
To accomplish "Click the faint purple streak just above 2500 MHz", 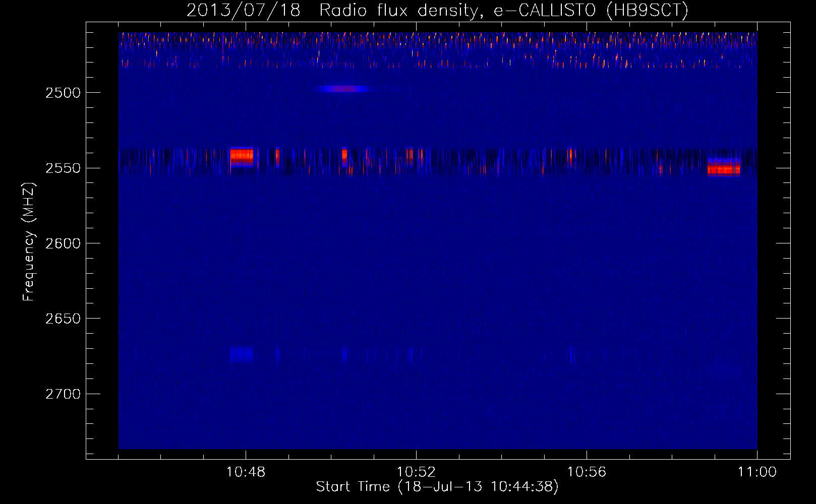I will 343,89.
